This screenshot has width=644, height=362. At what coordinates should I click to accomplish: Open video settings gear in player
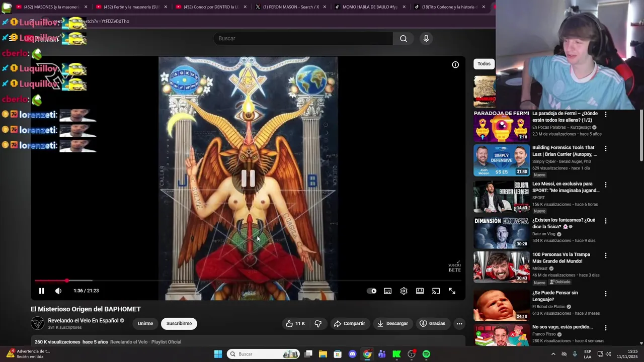point(404,291)
